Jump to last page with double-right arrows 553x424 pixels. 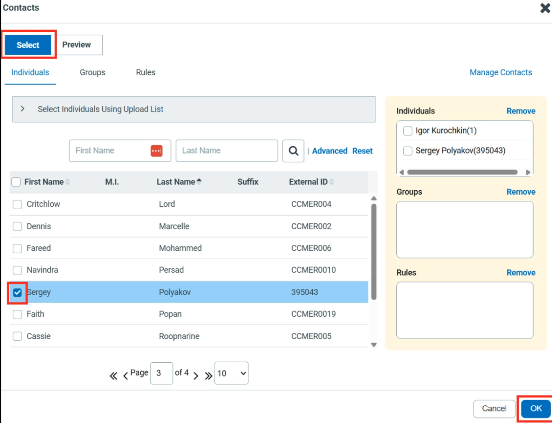pos(208,376)
